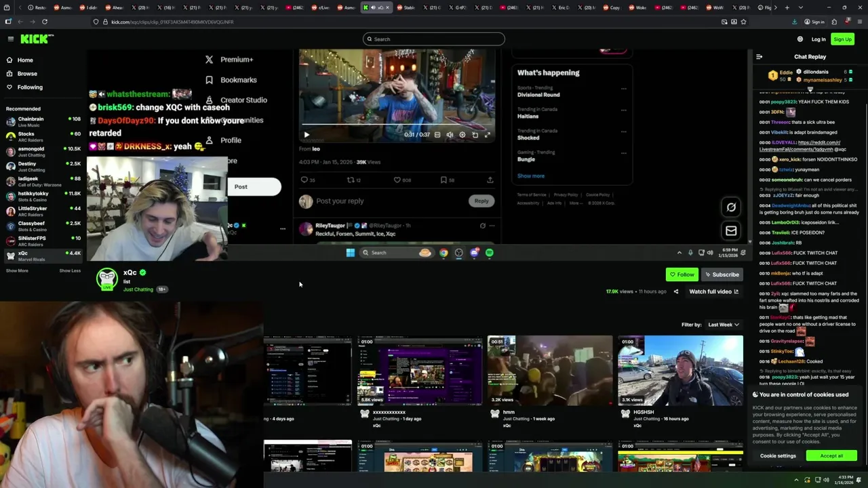Like the tweet with heart icon
The height and width of the screenshot is (488, 868).
397,180
